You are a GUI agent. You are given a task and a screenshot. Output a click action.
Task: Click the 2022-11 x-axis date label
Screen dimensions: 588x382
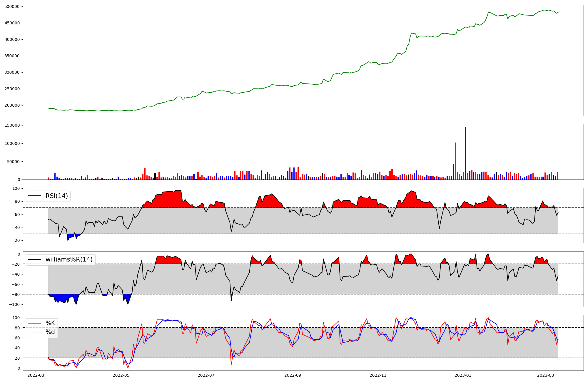[378, 375]
